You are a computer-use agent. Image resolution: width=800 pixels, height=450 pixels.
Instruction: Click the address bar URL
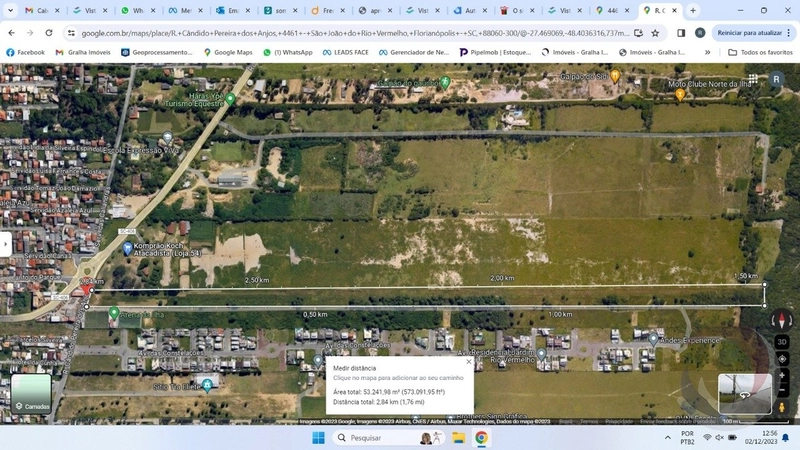[355, 33]
